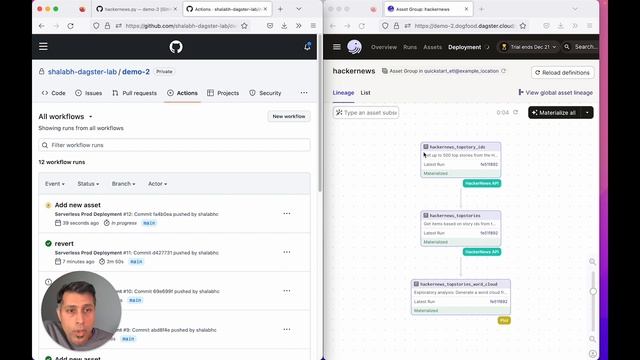Show more toolbar tools in GitHub browser
The height and width of the screenshot is (360, 640).
(x=299, y=26)
